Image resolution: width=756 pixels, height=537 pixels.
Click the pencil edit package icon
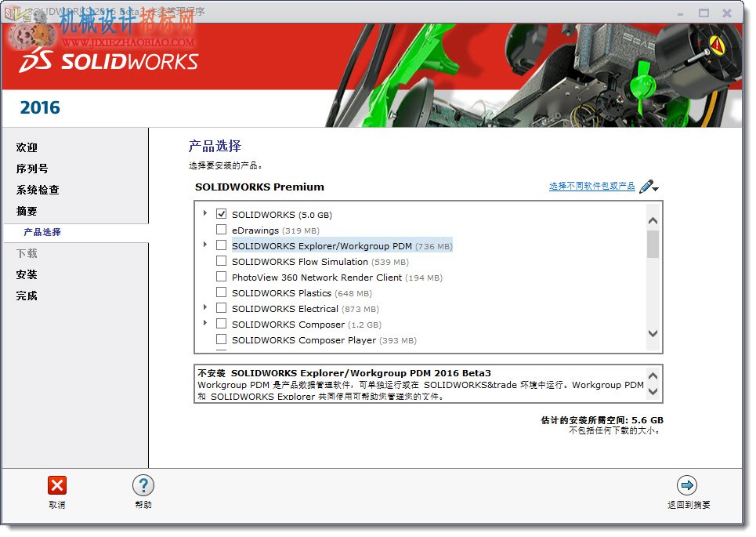click(x=646, y=187)
